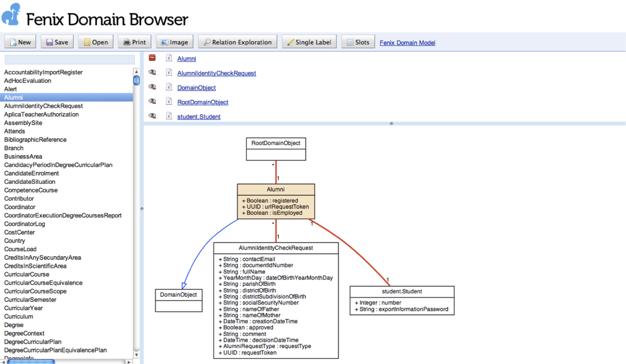Viewport: 626px width, 364px height.
Task: Select AlumniIdentityCheckRequest box title in diagram
Action: 276,248
